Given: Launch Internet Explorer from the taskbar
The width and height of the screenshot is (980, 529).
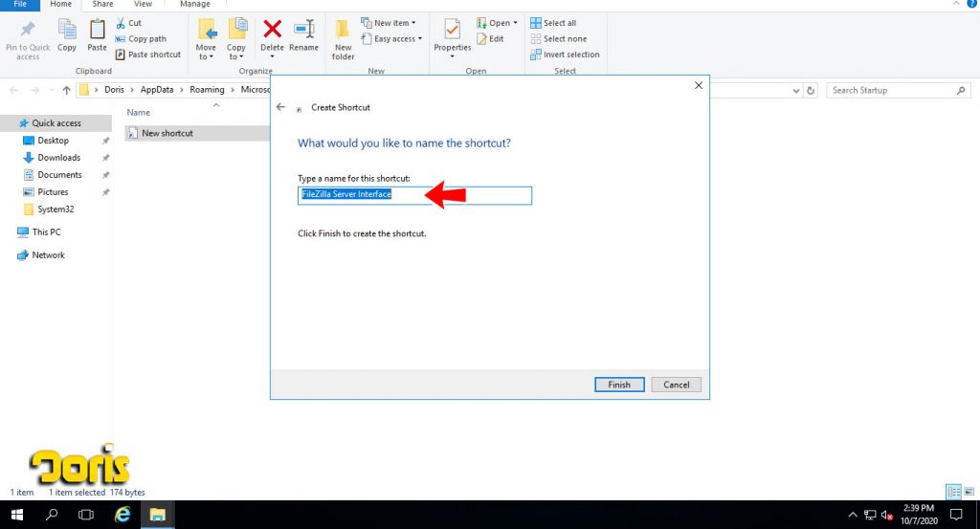Looking at the screenshot, I should (x=122, y=515).
